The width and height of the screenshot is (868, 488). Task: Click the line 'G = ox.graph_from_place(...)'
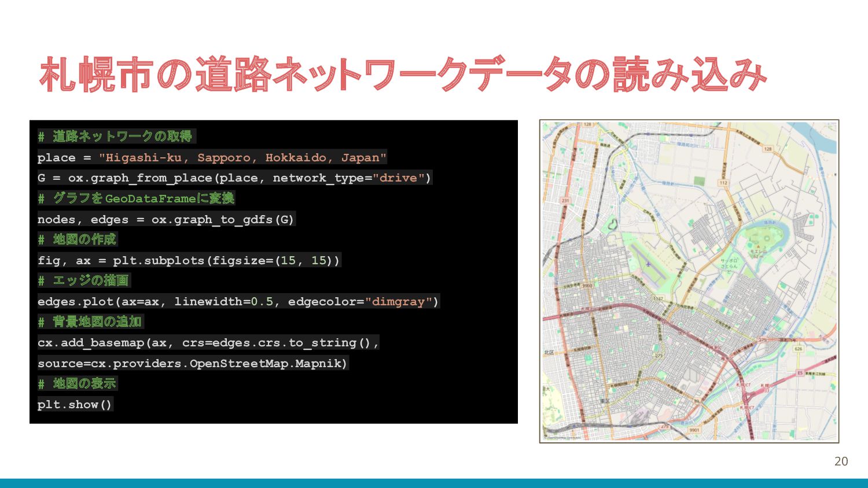pos(234,178)
